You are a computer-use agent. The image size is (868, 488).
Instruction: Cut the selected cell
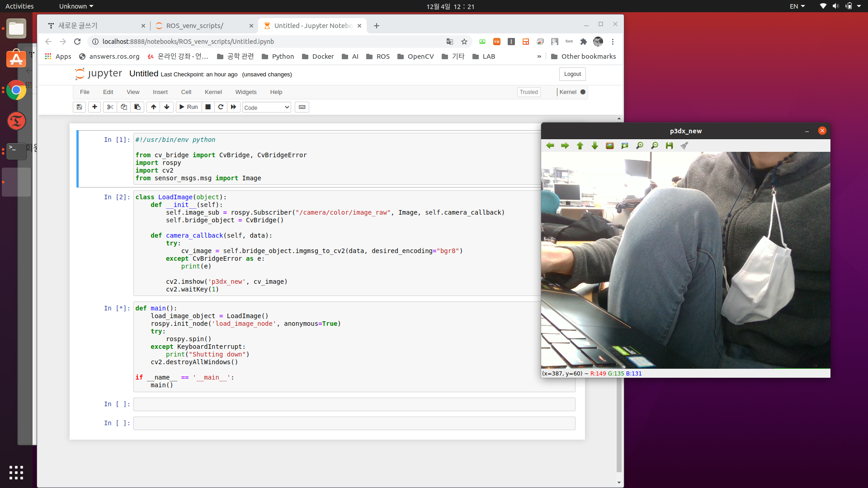click(x=110, y=107)
